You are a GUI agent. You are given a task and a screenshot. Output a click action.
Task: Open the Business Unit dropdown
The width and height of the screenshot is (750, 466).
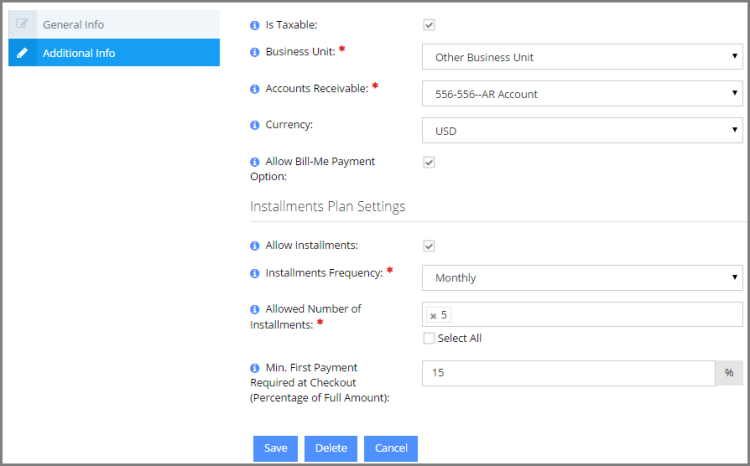[x=582, y=57]
